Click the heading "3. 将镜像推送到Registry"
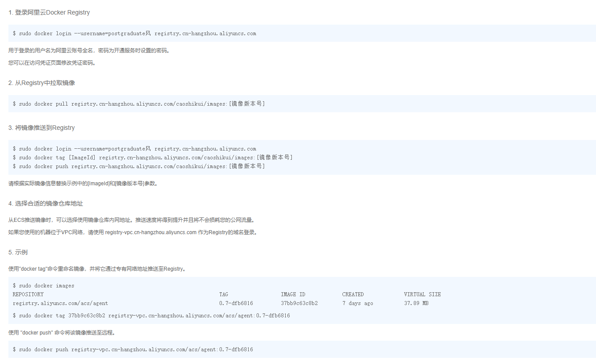The image size is (596, 364). (x=41, y=128)
